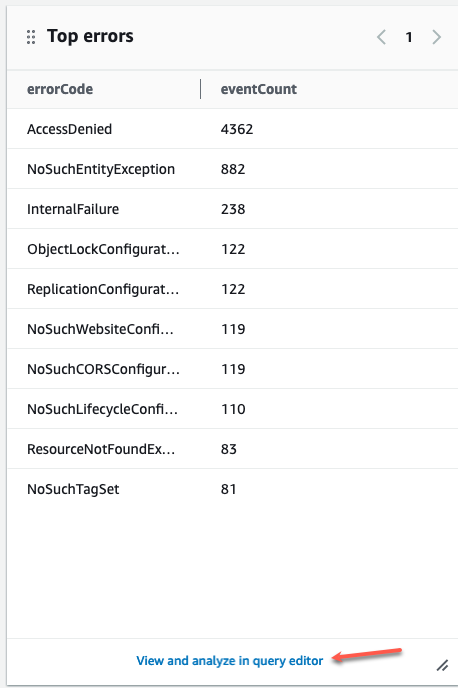
Task: Click event count 119 for NoSuchCORSConfigur…
Action: (x=233, y=369)
